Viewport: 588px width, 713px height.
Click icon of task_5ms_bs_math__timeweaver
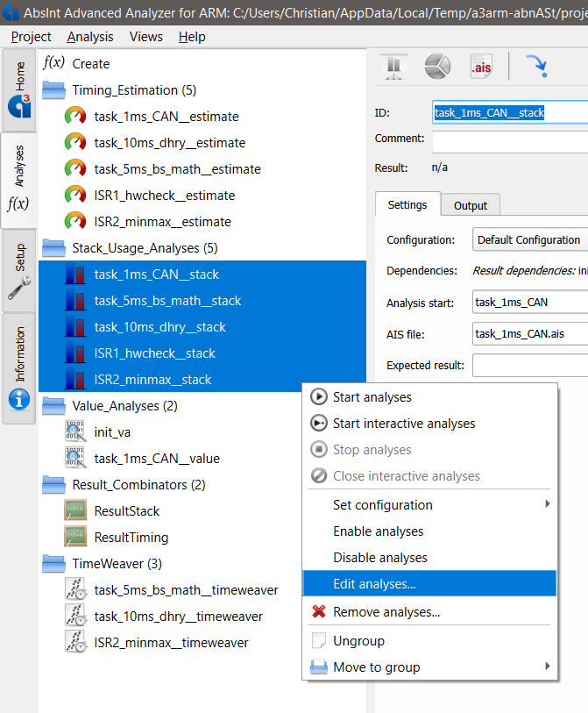tap(75, 589)
